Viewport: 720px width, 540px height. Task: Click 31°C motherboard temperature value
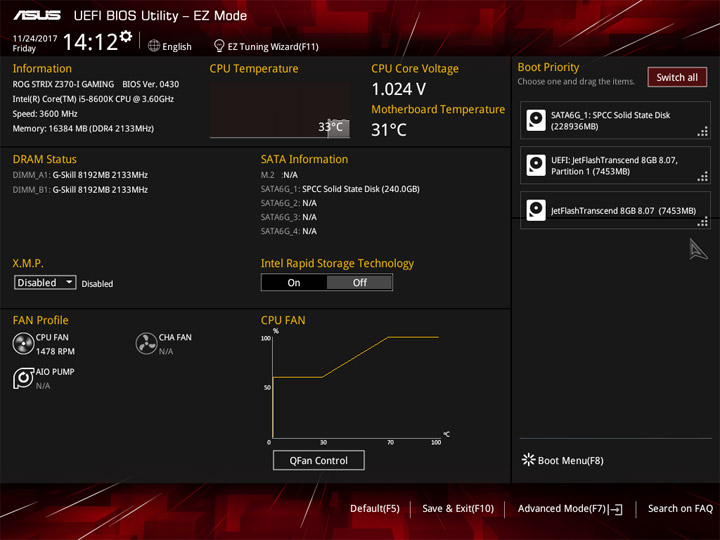point(389,130)
